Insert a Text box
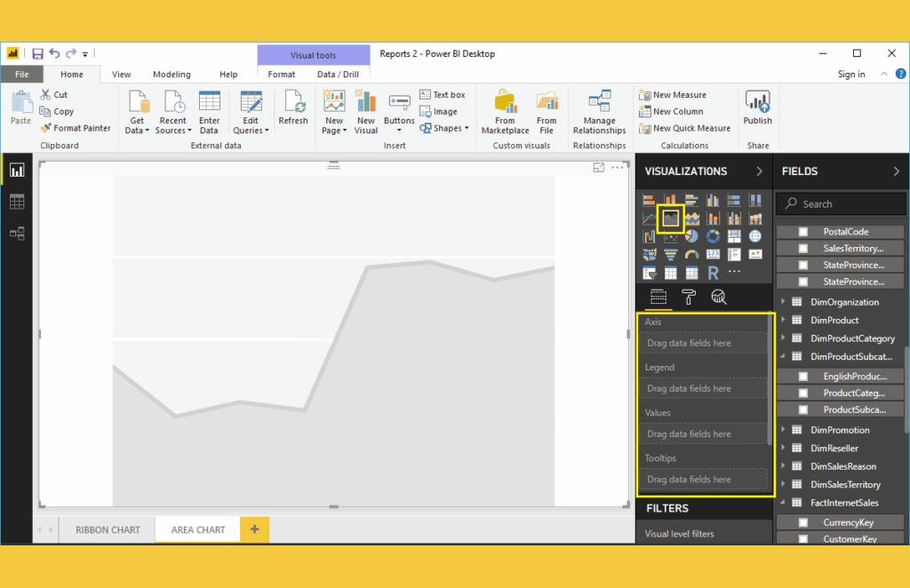Viewport: 910px width, 588px height. coord(443,94)
